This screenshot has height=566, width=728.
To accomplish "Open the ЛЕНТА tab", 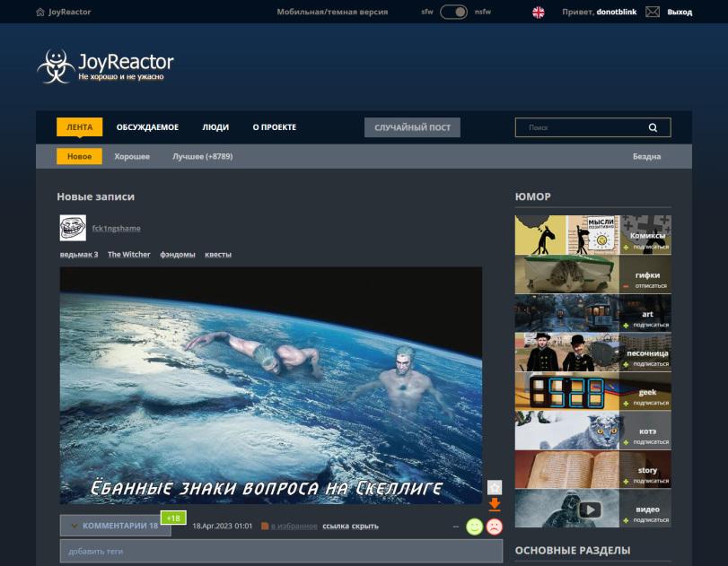I will (79, 127).
